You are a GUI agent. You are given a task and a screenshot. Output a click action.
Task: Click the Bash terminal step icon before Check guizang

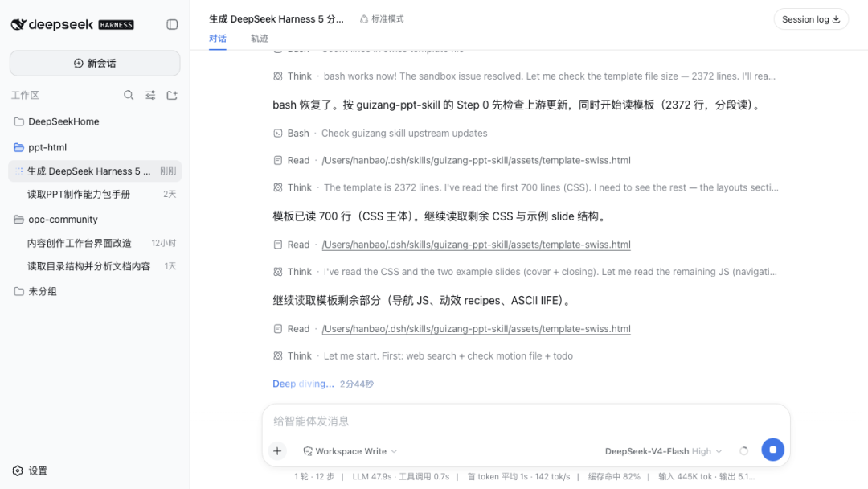pos(278,134)
